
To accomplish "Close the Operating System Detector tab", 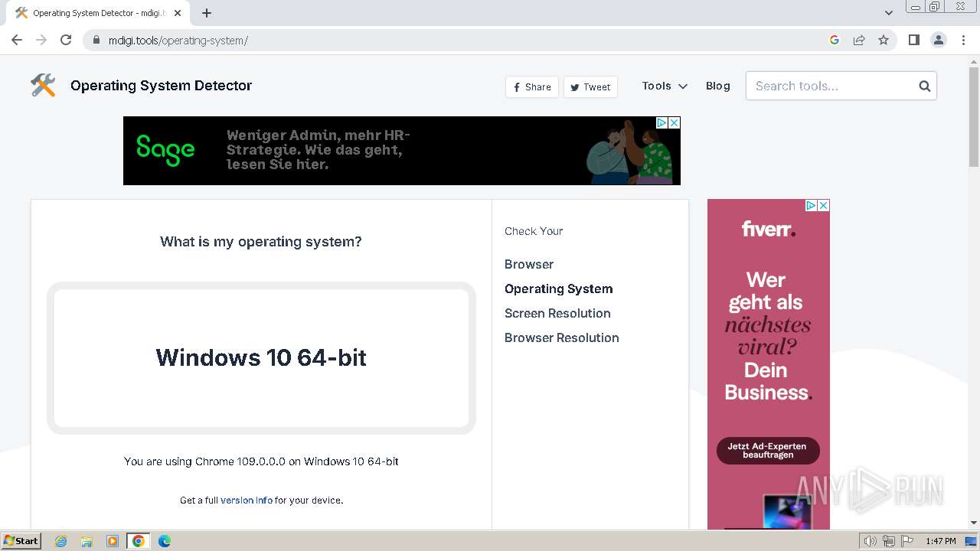I will (178, 13).
